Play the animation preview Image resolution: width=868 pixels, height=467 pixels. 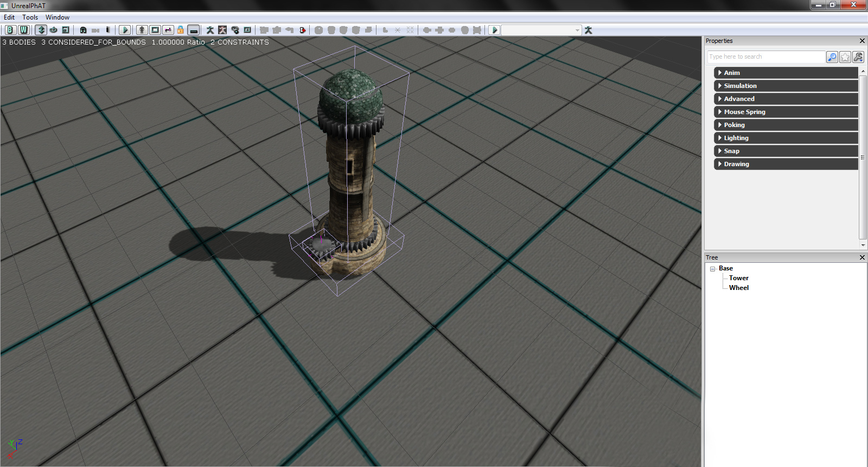[x=494, y=30]
